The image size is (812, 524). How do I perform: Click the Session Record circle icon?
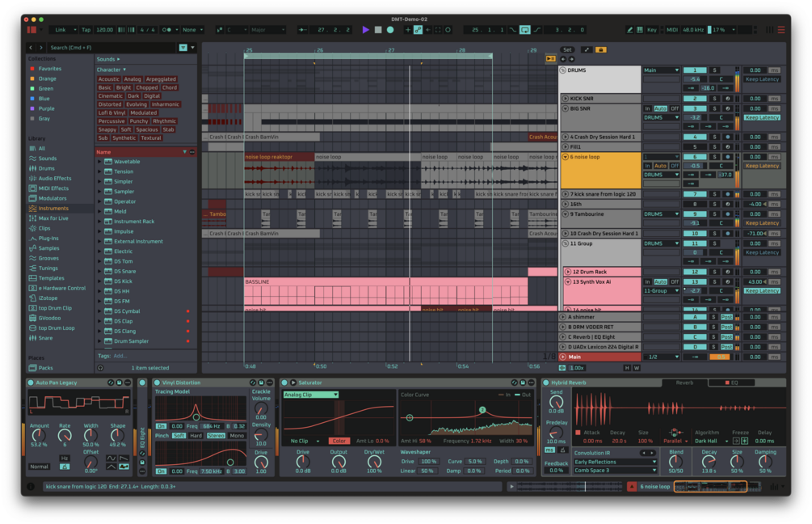point(448,30)
